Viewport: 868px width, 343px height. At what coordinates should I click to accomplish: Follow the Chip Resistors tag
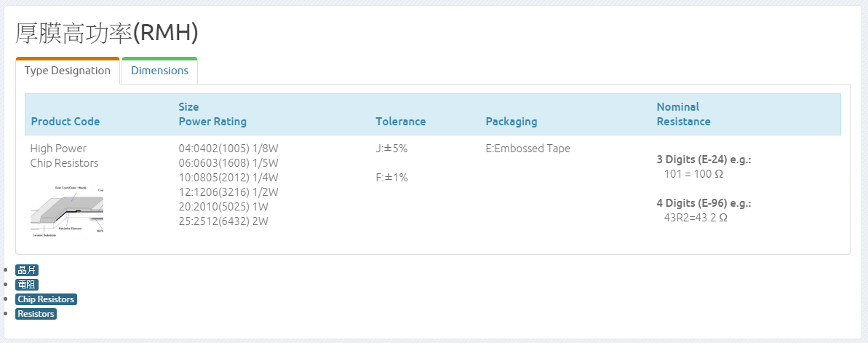[46, 299]
